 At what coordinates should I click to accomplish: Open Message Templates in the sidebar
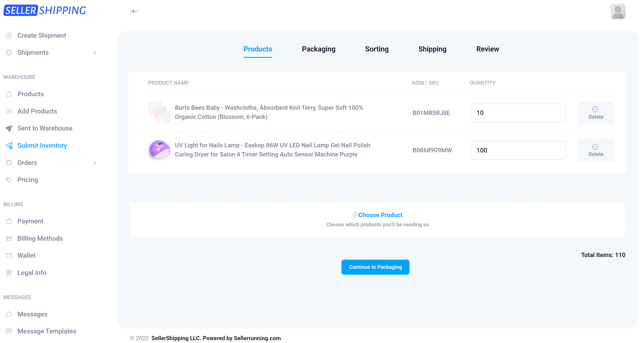(x=47, y=331)
